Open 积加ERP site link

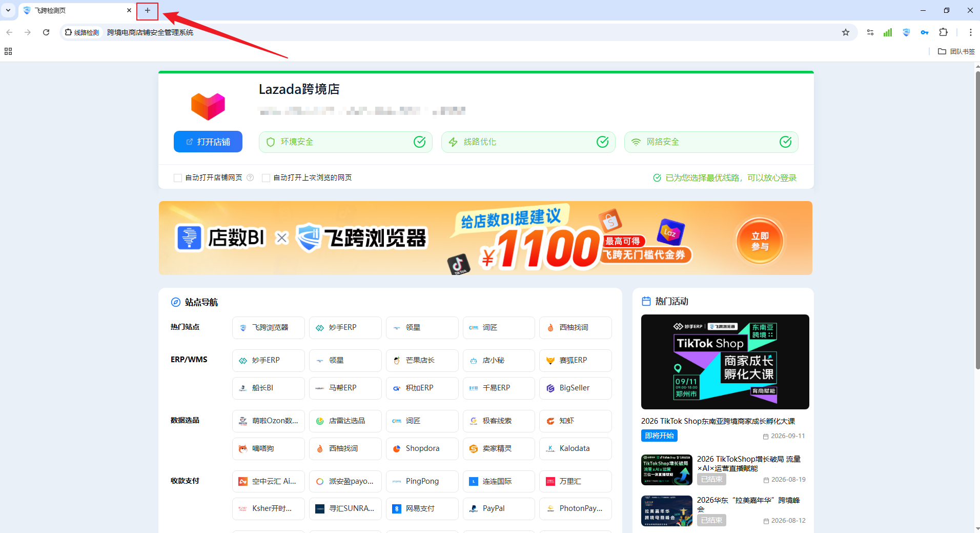click(x=422, y=388)
